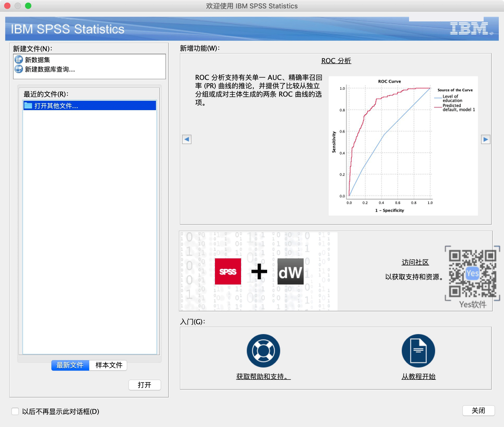The height and width of the screenshot is (427, 504).
Task: Click the dW developerWorks logo
Action: 291,271
